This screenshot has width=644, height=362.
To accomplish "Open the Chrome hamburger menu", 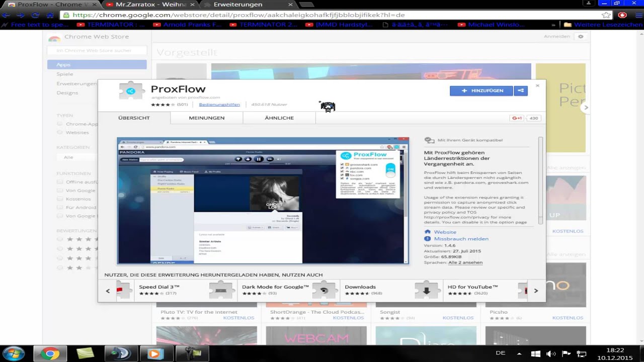I will [638, 15].
